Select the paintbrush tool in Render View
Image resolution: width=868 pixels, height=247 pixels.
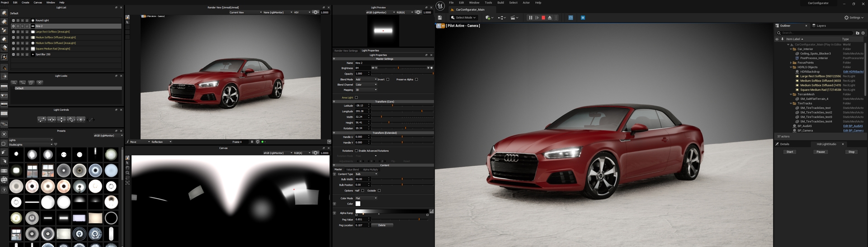(x=127, y=17)
